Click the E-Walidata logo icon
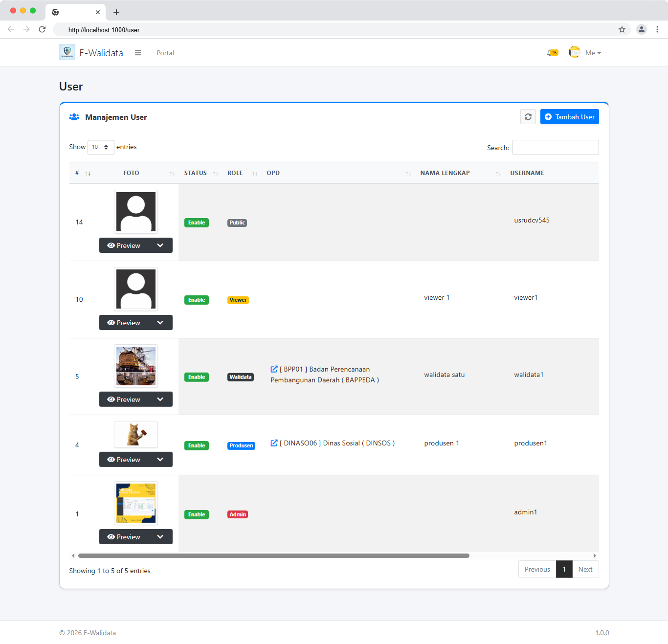Screen dimensions: 668x644 click(67, 52)
